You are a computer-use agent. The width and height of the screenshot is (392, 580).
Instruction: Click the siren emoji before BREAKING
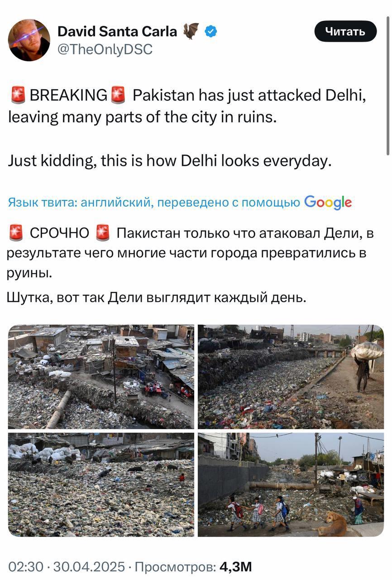point(18,95)
